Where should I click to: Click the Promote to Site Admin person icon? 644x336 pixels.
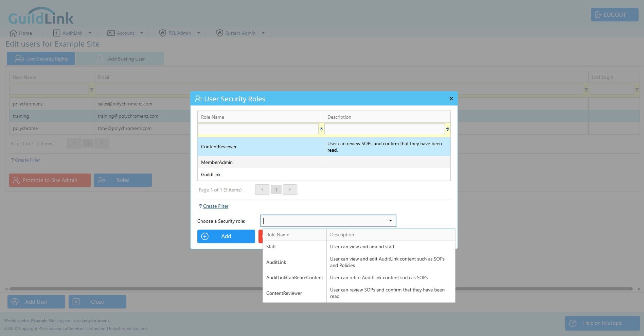(x=16, y=180)
